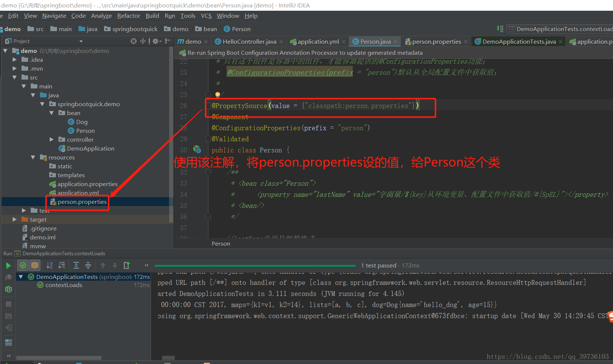Open Project panel settings gear
This screenshot has width=613, height=364.
[x=157, y=41]
